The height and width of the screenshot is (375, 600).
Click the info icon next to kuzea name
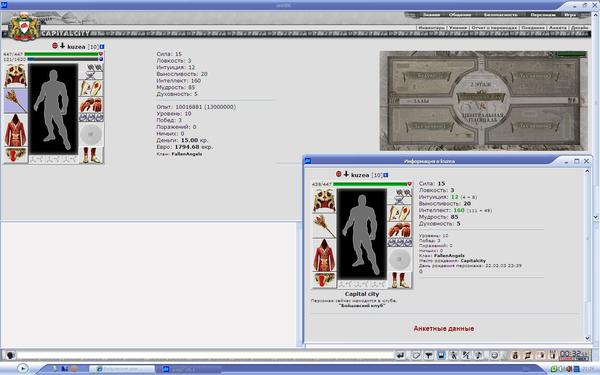coord(102,47)
